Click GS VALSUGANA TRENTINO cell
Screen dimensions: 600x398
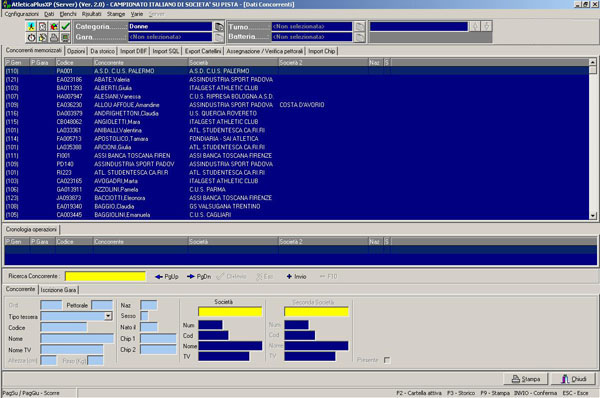click(225, 206)
